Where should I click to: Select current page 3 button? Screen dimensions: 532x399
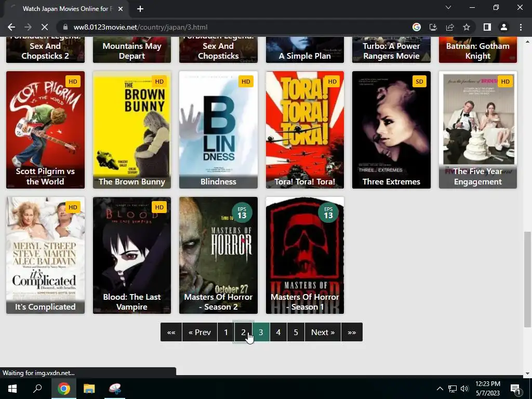coord(261,332)
